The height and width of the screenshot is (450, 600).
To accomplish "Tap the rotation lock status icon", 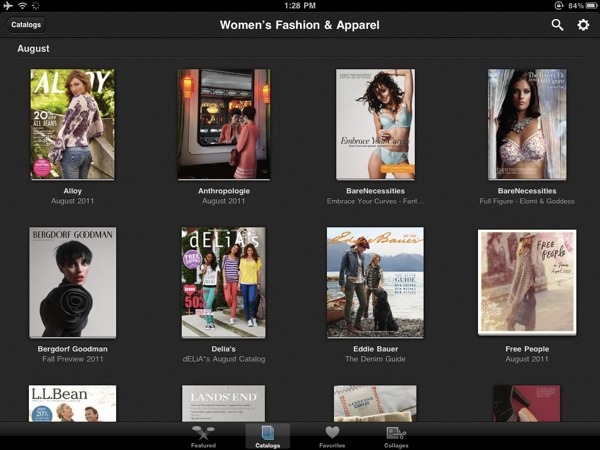I will (559, 5).
